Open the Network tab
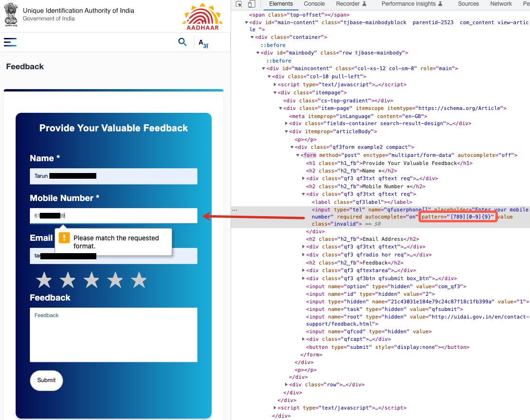The image size is (530, 420). (501, 4)
